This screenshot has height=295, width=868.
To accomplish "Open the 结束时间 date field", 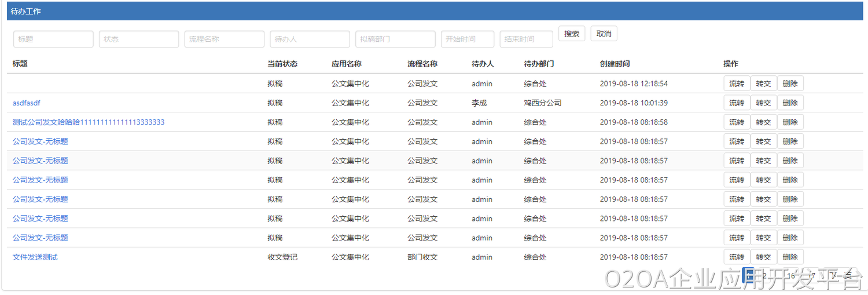I will (526, 39).
